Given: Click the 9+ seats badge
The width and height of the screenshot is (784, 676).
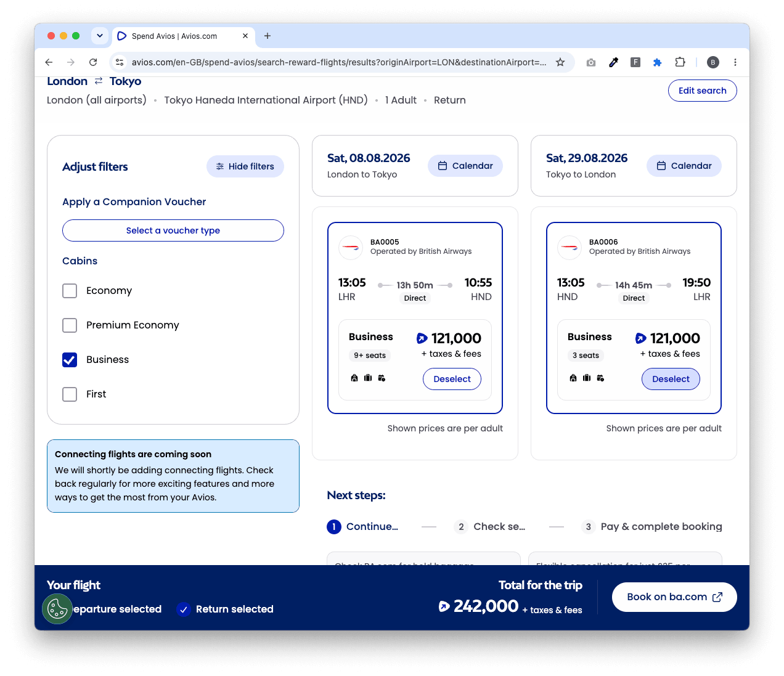Looking at the screenshot, I should point(370,356).
